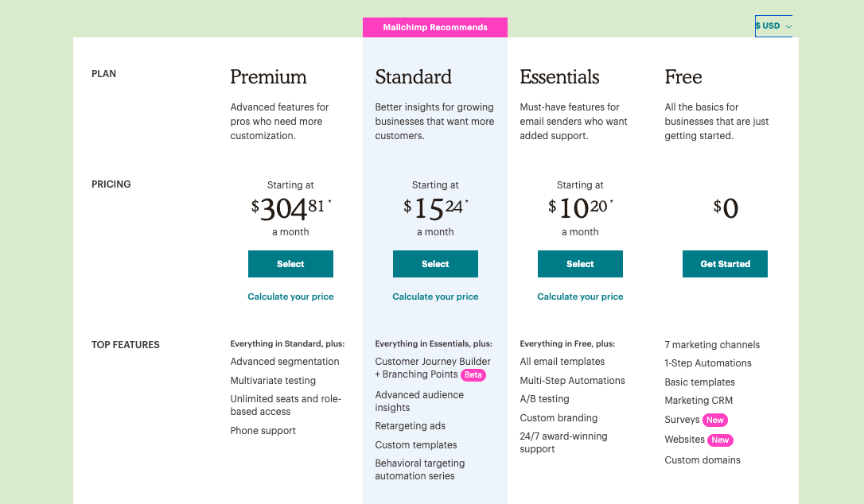The image size is (864, 504).
Task: Click the Customer Journey Builder feature
Action: coord(433,362)
